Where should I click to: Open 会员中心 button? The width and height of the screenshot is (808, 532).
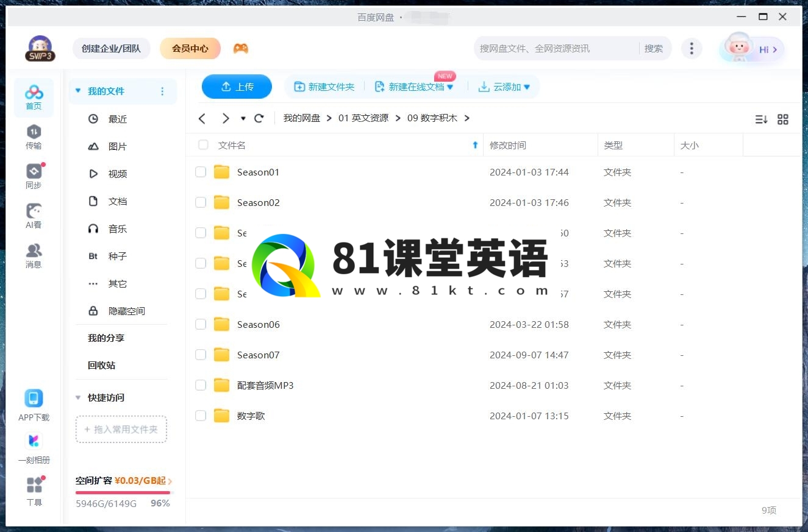click(x=190, y=48)
